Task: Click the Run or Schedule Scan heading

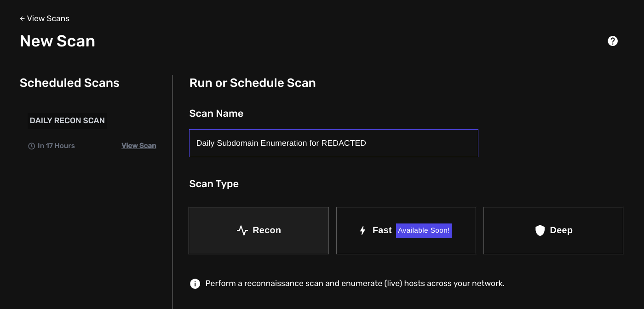Action: 253,83
